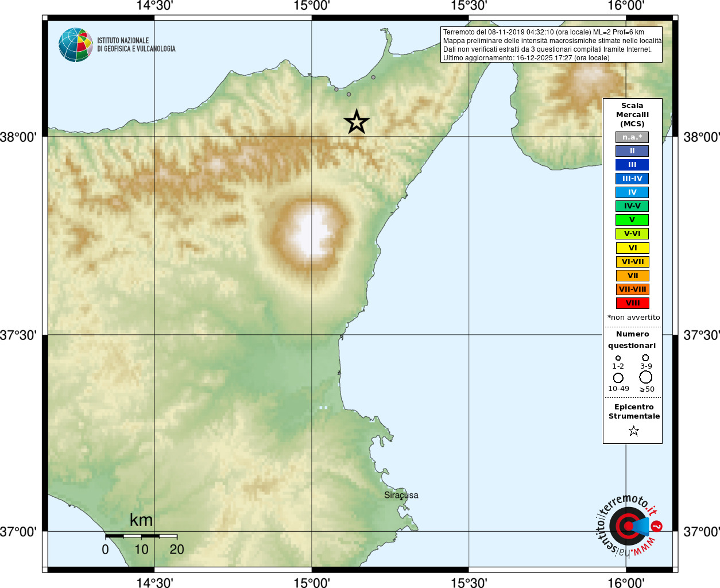Click the Scala Mercalli (MCS) legend title

632,114
